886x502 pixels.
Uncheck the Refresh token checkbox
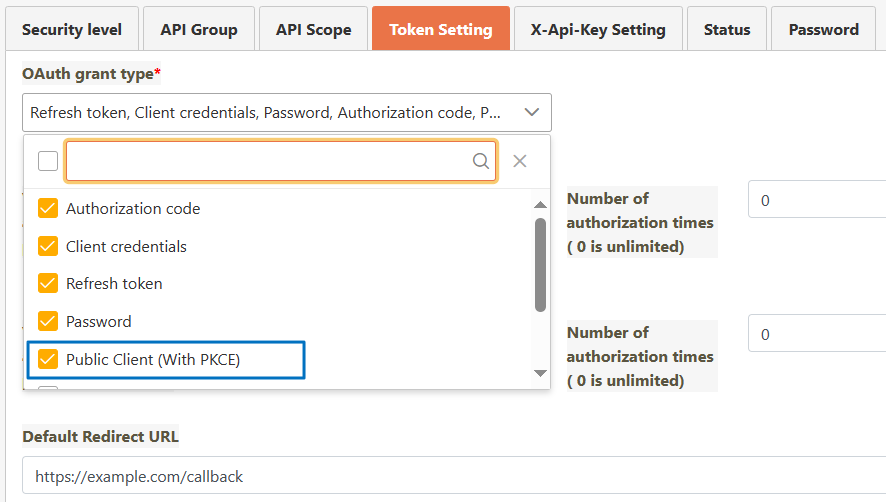click(48, 283)
